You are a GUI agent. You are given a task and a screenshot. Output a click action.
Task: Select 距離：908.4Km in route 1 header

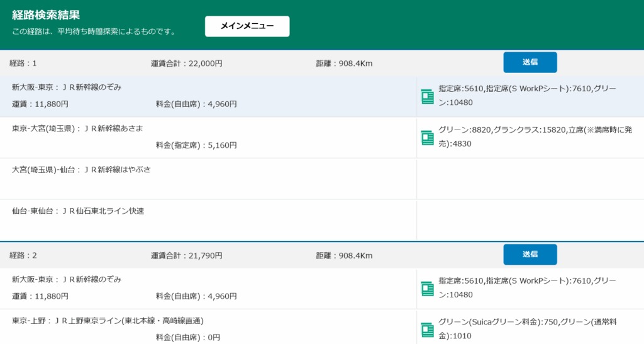pos(344,64)
